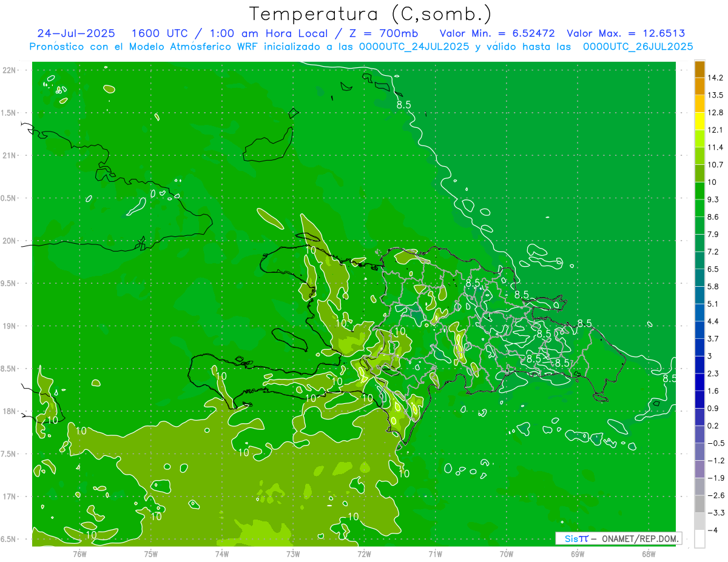Click the '7.2' color bar label
The height and width of the screenshot is (562, 728).
tap(713, 252)
